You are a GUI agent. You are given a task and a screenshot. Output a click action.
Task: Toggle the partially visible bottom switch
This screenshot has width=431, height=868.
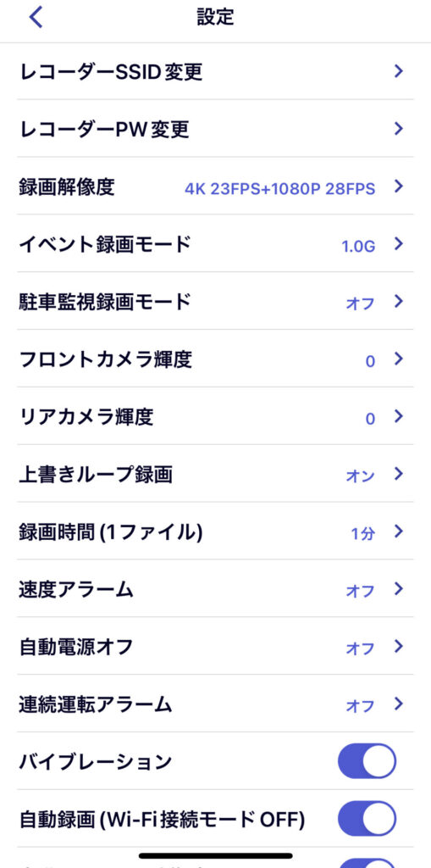point(367,863)
